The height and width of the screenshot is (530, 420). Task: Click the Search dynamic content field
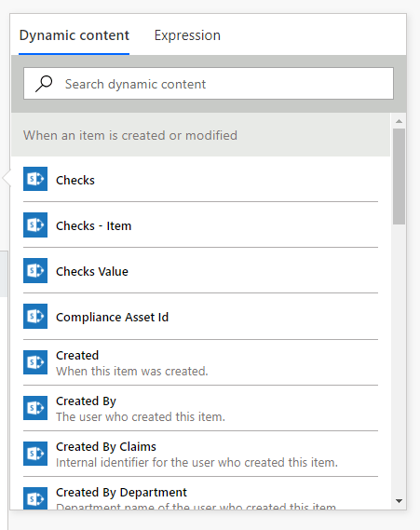(x=209, y=84)
